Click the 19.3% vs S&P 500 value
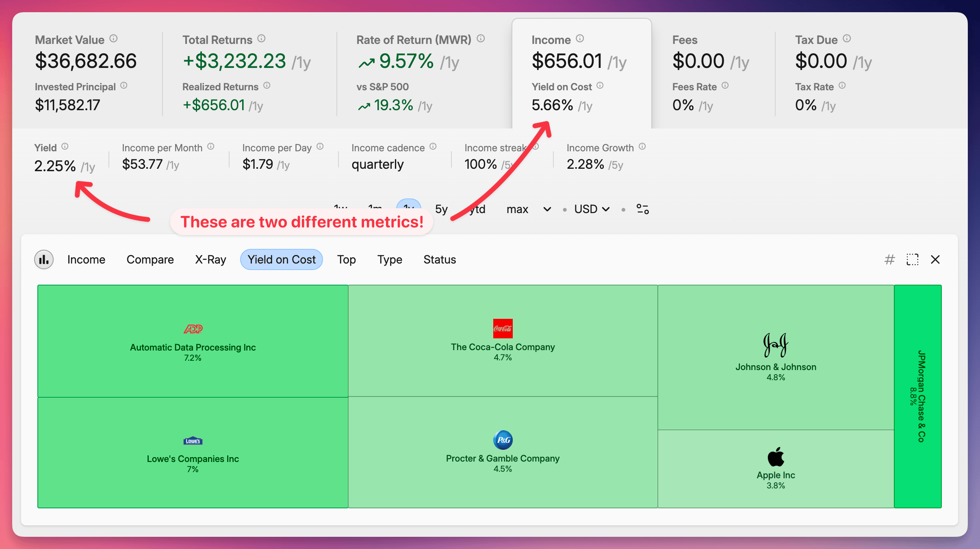980x549 pixels. pyautogui.click(x=394, y=105)
